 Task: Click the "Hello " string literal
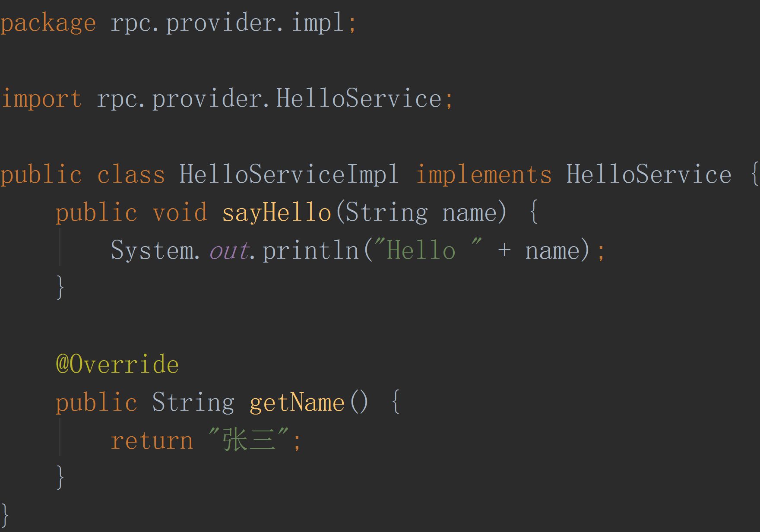point(427,251)
